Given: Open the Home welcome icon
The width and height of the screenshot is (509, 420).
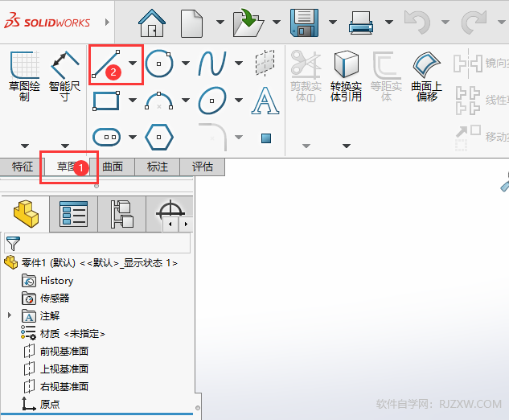Looking at the screenshot, I should [x=152, y=23].
